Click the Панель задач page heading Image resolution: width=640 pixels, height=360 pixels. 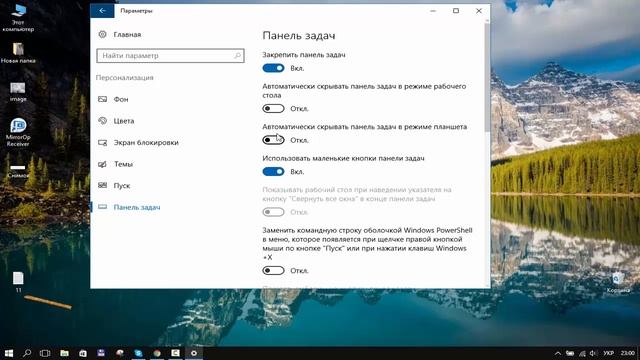point(299,36)
